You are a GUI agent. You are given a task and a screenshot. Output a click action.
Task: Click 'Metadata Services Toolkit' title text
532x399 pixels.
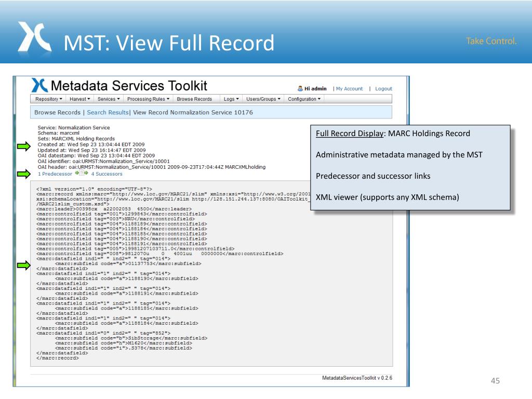click(x=129, y=86)
